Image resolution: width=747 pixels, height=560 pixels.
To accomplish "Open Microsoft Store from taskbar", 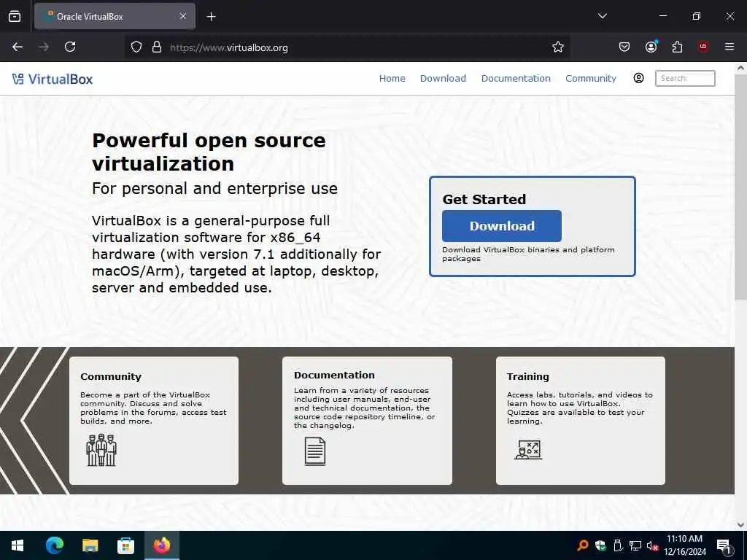I will (x=125, y=545).
